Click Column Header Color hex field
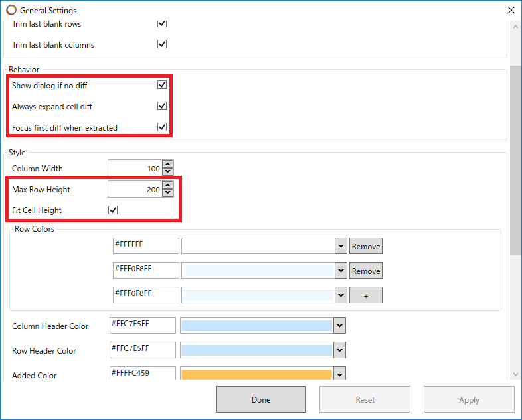 [x=143, y=326]
